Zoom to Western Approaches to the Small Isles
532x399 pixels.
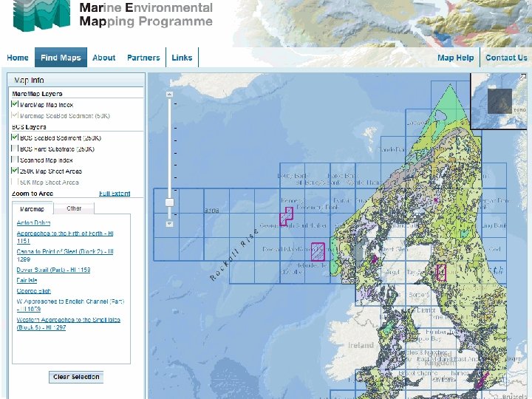pyautogui.click(x=68, y=324)
